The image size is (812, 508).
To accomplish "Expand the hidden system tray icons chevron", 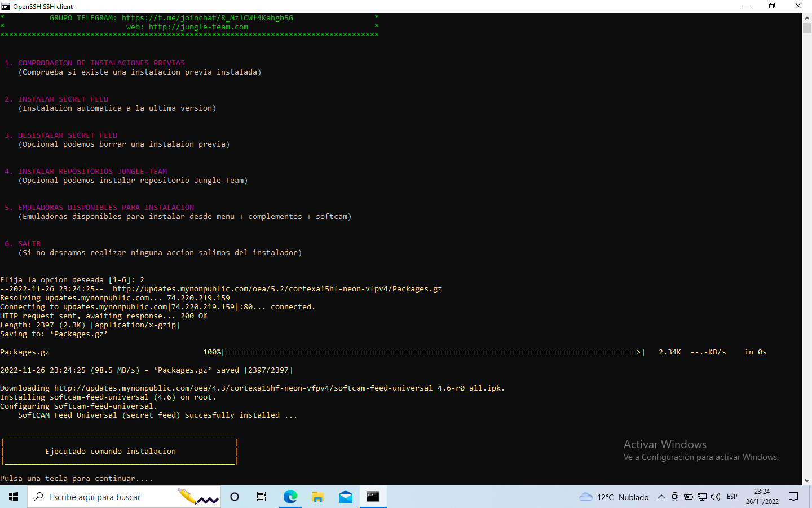I will pyautogui.click(x=661, y=497).
